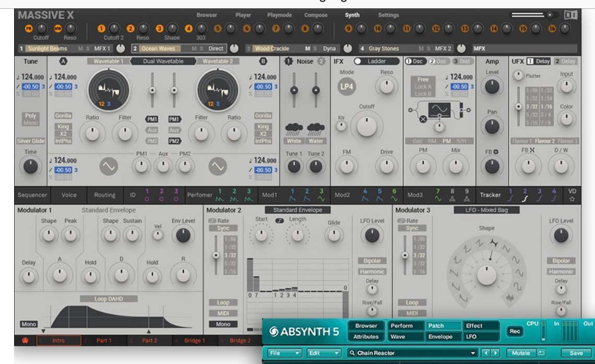
Task: Toggle the Rate switch in Modulator 3
Action: (401, 221)
